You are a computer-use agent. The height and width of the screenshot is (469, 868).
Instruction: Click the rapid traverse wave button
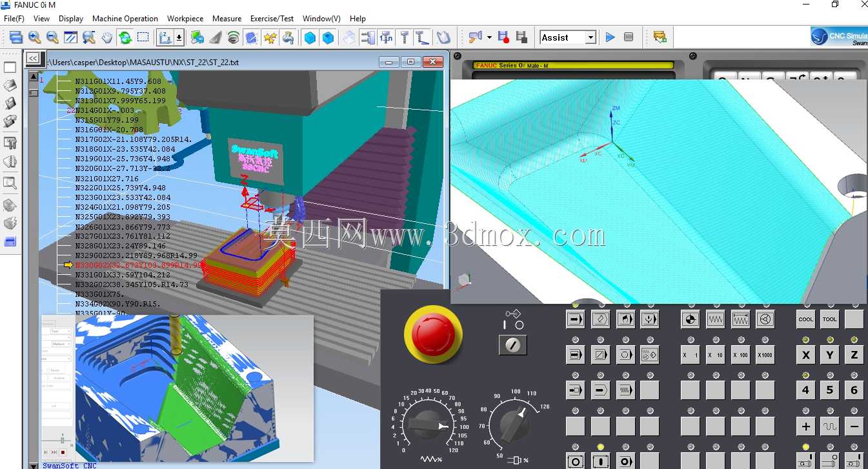pos(830,426)
